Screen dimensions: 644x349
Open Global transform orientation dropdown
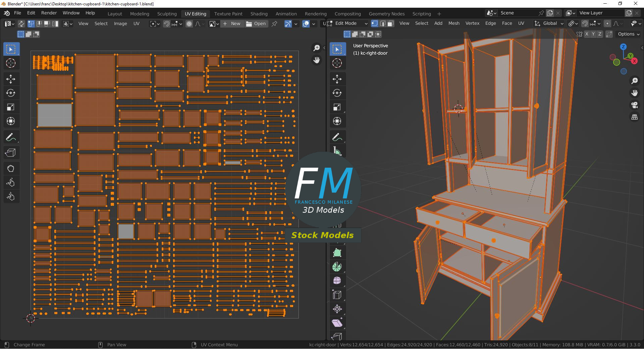pos(549,23)
